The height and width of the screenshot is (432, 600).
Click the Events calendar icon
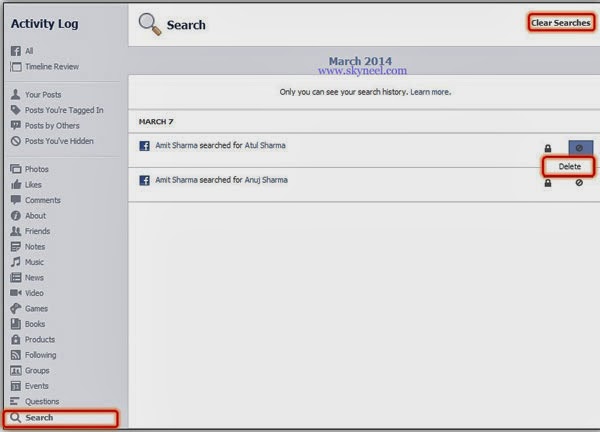pyautogui.click(x=16, y=386)
